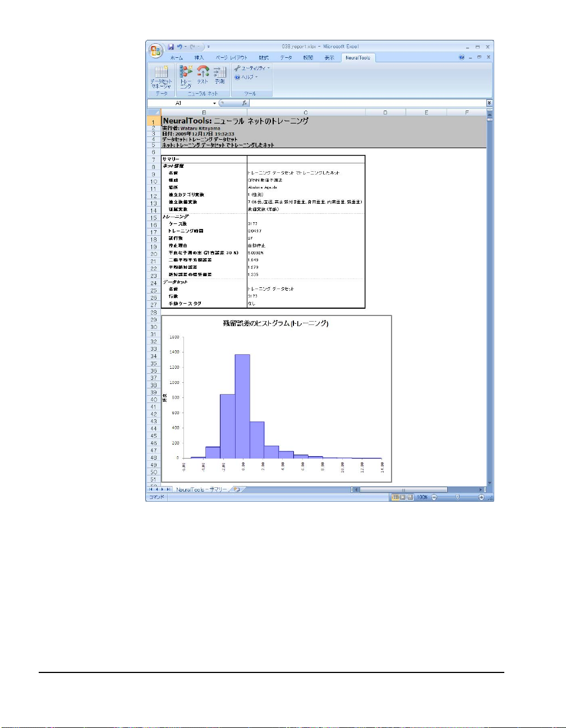Go to next sheet navigation arrow

point(163,489)
